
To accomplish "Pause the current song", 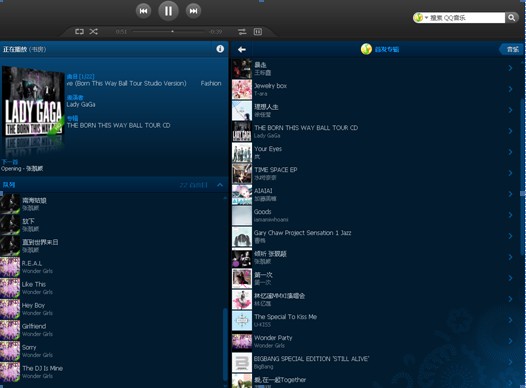I will (168, 11).
